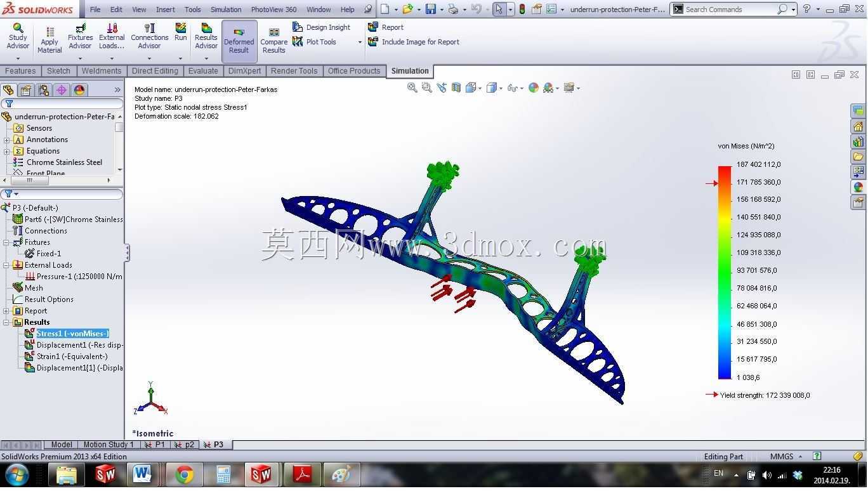
Task: Open the Study Advisor tool
Action: tap(18, 37)
